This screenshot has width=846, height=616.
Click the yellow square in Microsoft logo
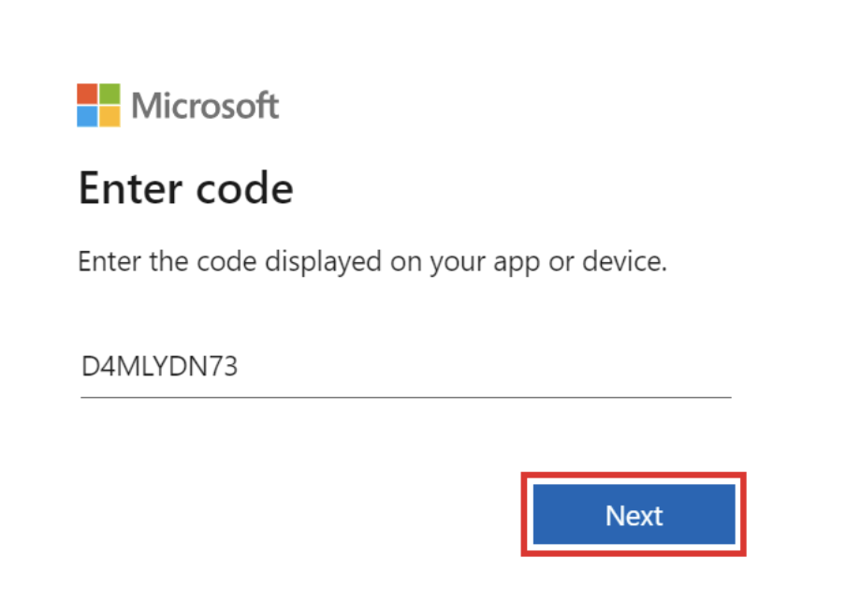pyautogui.click(x=109, y=116)
